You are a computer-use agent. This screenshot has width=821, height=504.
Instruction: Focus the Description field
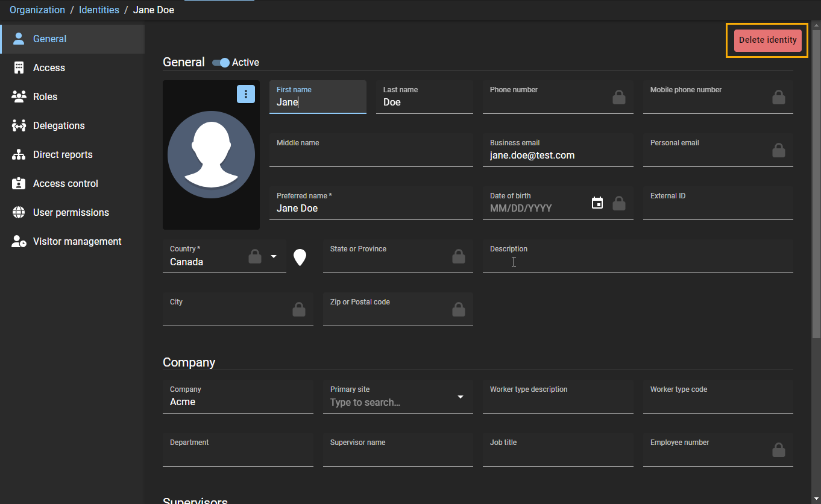point(638,256)
